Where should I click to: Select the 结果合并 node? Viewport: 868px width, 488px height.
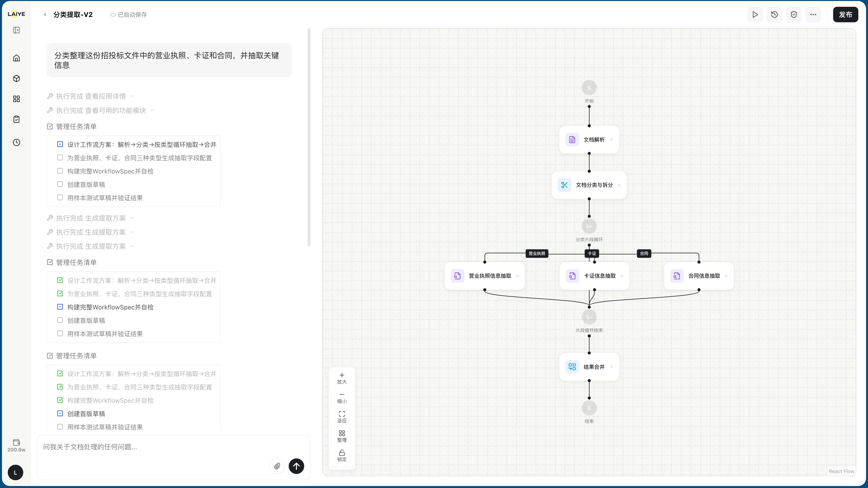point(589,367)
